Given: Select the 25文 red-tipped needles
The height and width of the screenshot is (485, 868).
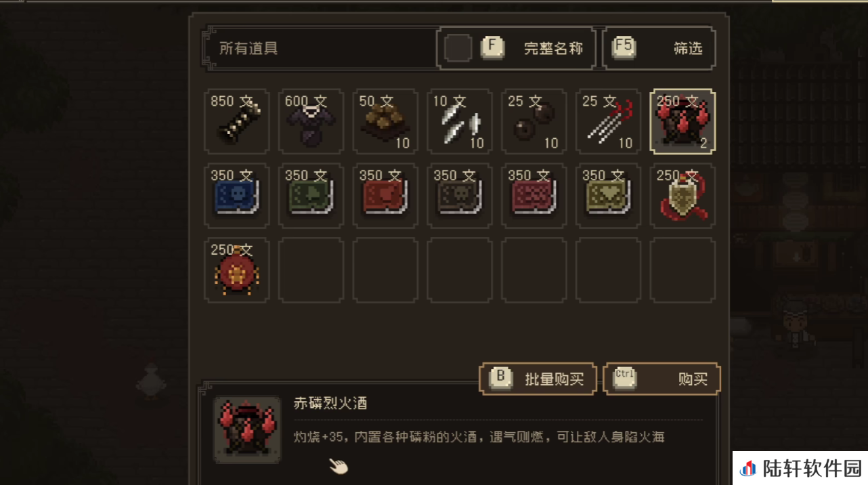Looking at the screenshot, I should 608,122.
